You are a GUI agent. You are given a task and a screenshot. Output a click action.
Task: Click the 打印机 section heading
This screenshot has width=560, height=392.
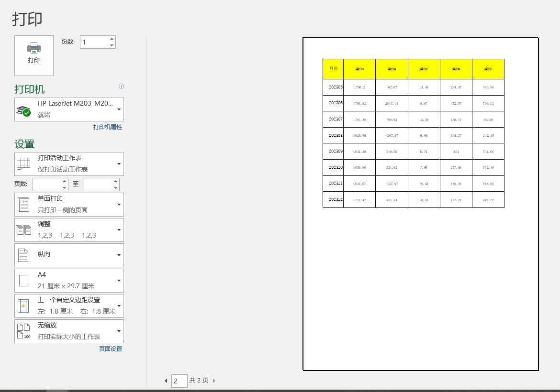pyautogui.click(x=30, y=89)
